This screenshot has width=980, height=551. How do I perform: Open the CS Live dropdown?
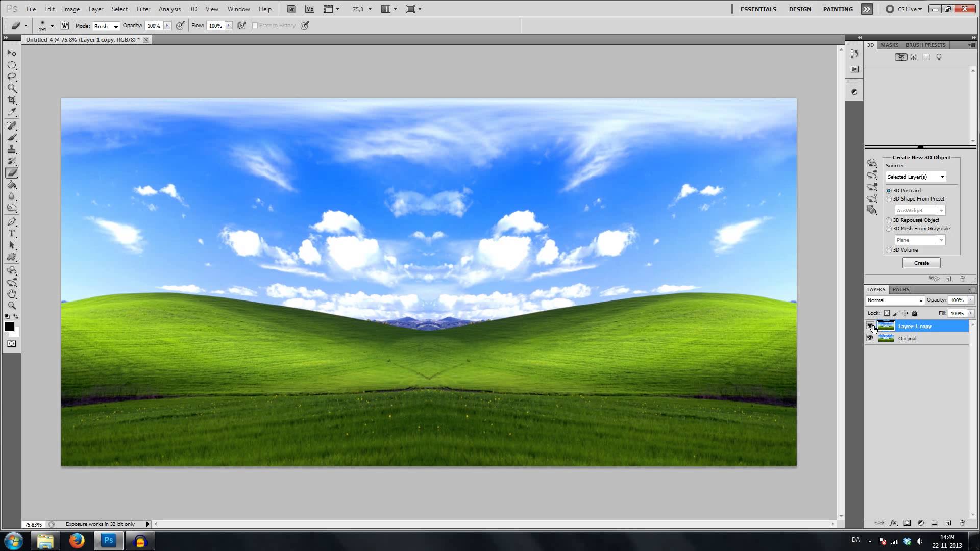[x=904, y=9]
